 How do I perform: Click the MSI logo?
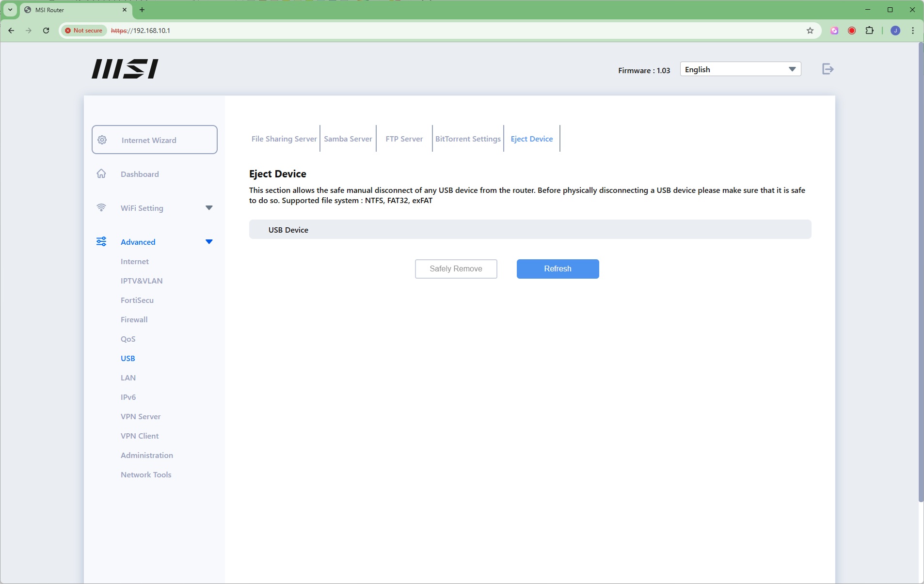(x=125, y=69)
